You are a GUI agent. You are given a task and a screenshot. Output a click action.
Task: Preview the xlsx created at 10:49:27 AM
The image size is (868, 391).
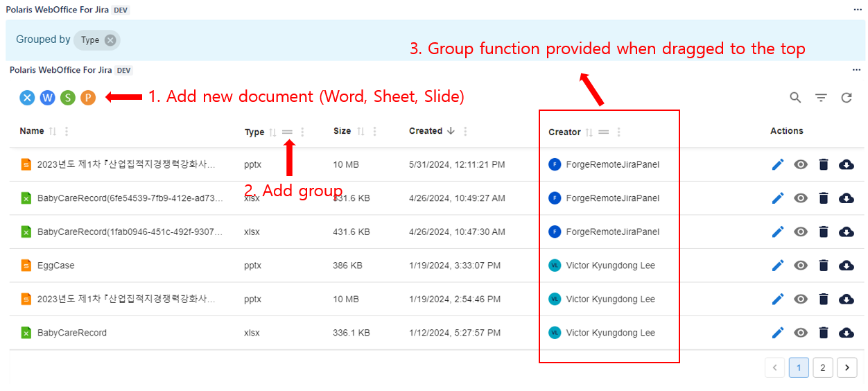801,198
